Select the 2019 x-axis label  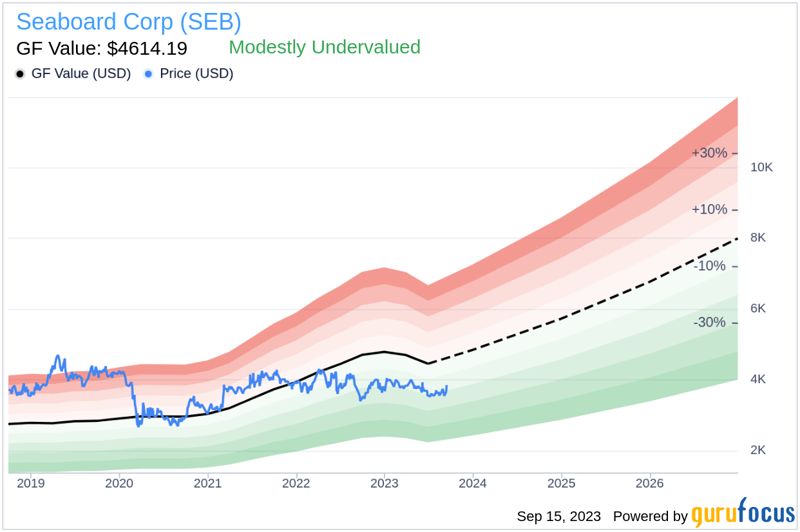31,482
